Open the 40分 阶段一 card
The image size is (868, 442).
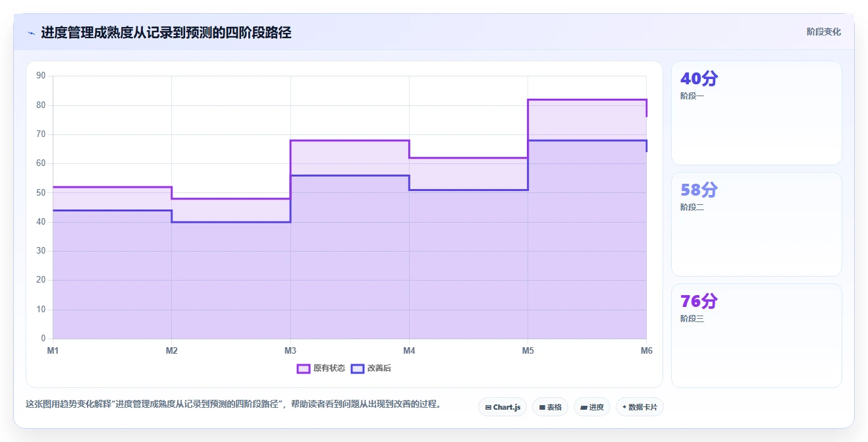click(756, 113)
